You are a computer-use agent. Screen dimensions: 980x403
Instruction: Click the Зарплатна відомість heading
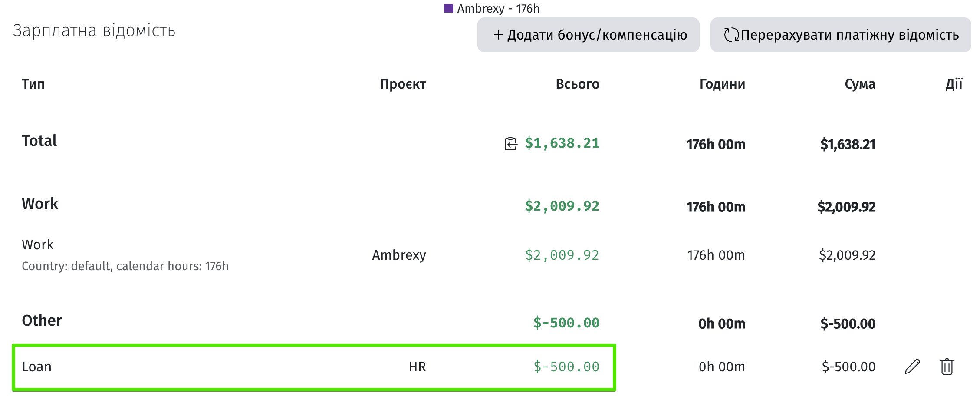coord(94,31)
